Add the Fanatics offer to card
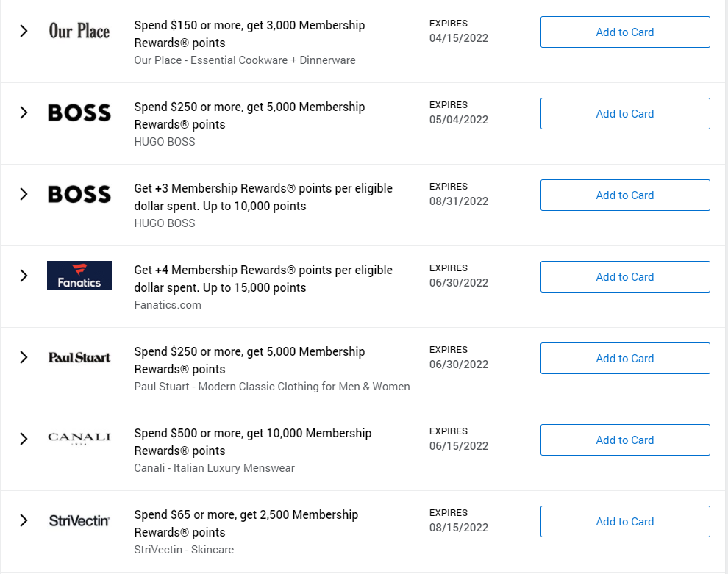This screenshot has height=574, width=728. 625,277
